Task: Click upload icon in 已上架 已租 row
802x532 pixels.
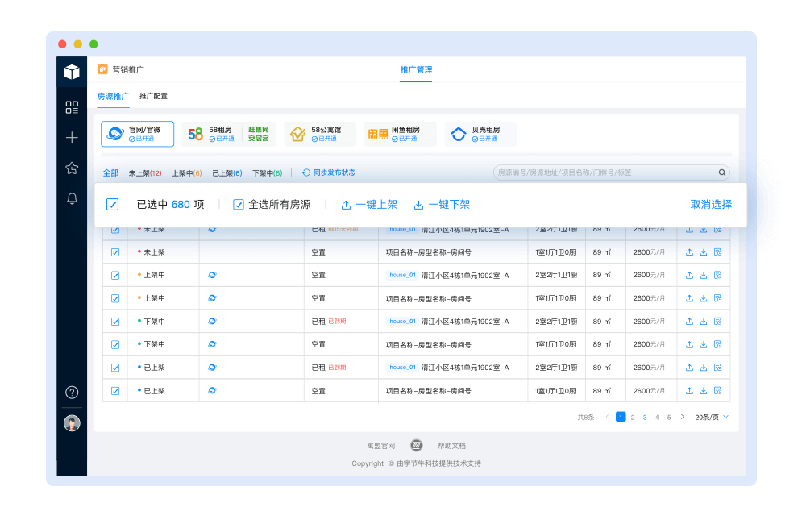Action: point(689,368)
